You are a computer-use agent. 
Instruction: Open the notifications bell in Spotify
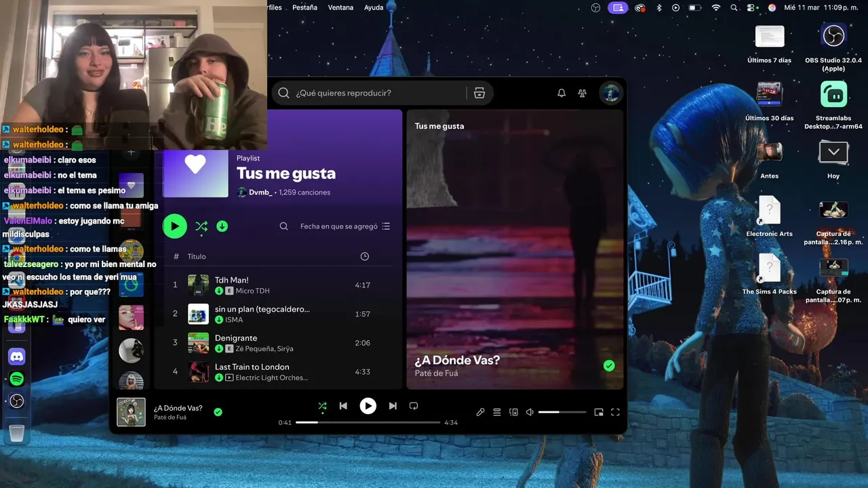[x=561, y=93]
